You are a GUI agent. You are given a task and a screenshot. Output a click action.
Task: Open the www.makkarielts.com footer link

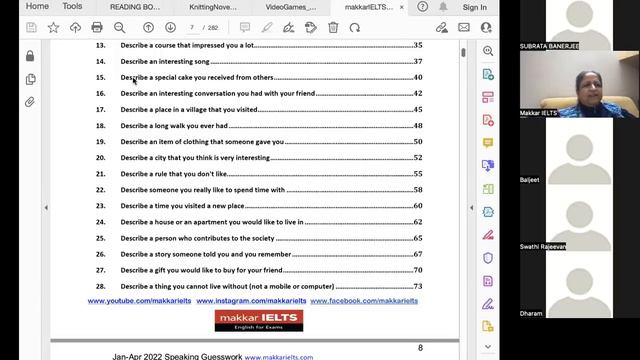point(279,357)
